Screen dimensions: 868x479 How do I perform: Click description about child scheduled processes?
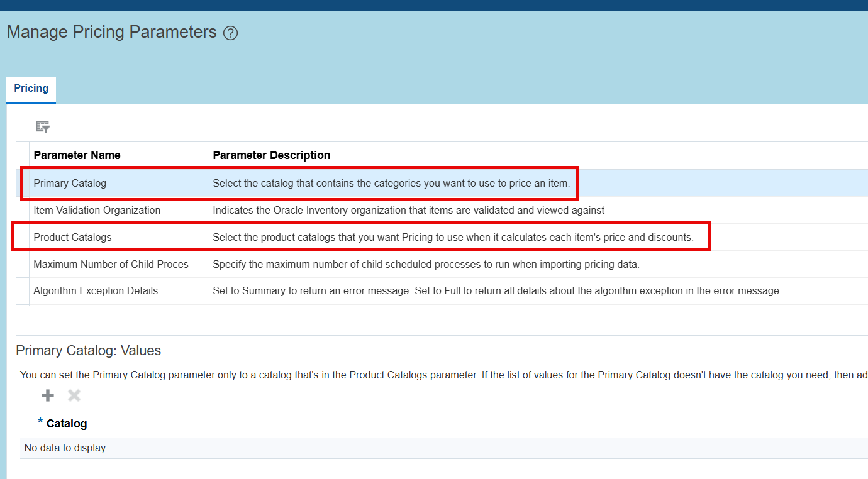pyautogui.click(x=426, y=265)
